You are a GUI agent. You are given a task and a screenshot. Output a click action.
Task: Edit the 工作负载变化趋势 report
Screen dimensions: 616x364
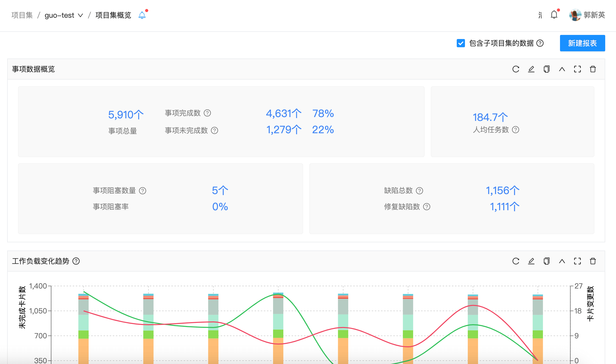[531, 261]
